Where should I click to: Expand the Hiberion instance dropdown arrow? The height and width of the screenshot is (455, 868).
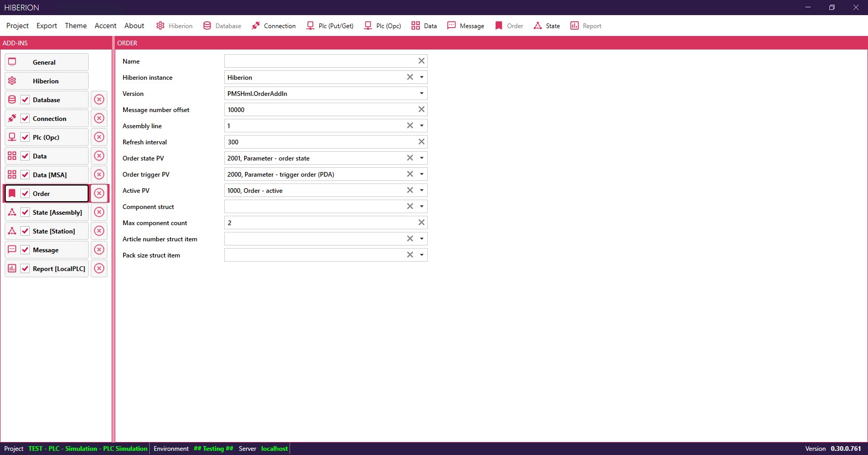pos(421,77)
